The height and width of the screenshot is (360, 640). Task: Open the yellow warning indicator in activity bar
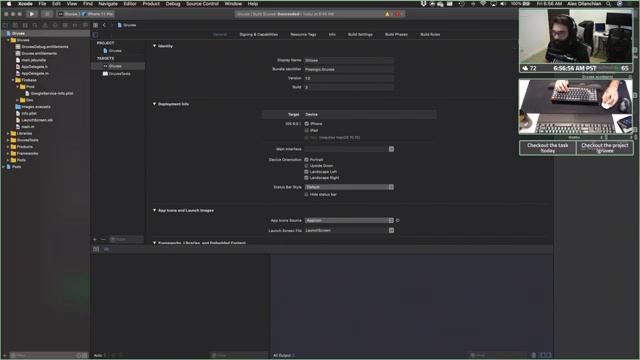[387, 14]
